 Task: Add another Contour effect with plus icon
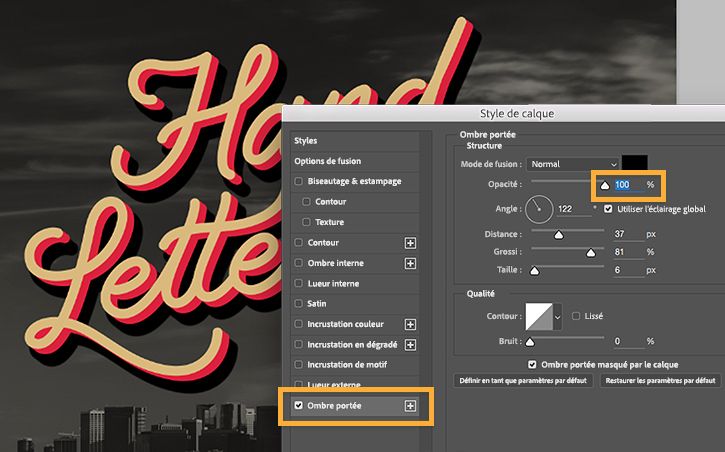click(410, 243)
